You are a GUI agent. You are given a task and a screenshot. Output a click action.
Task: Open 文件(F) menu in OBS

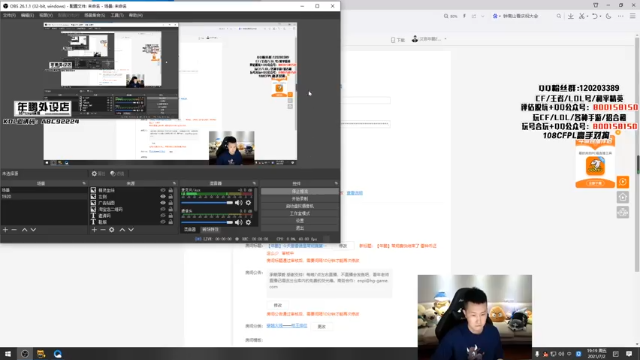[9, 15]
